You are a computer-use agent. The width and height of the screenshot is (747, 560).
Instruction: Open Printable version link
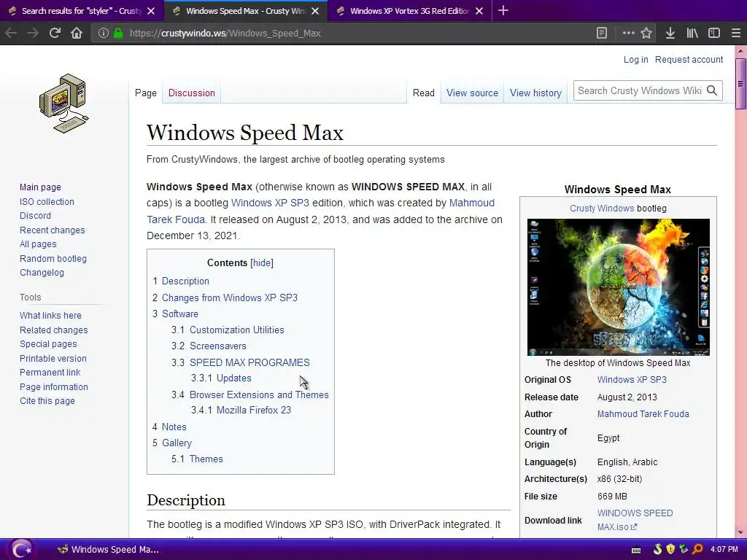53,359
